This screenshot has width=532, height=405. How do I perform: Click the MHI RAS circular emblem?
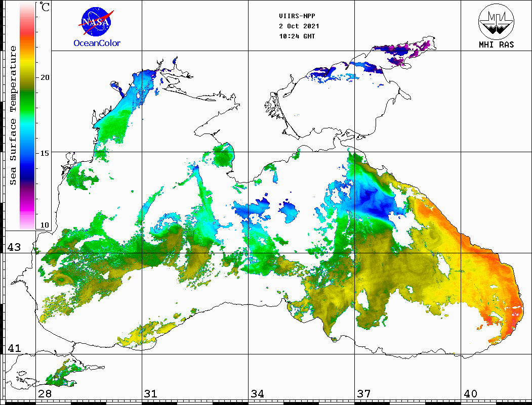pyautogui.click(x=496, y=21)
